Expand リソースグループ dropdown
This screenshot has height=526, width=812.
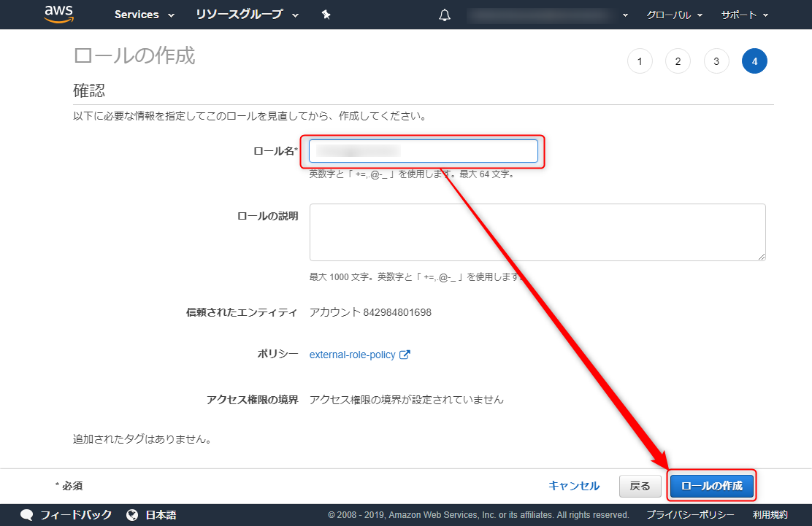(247, 15)
